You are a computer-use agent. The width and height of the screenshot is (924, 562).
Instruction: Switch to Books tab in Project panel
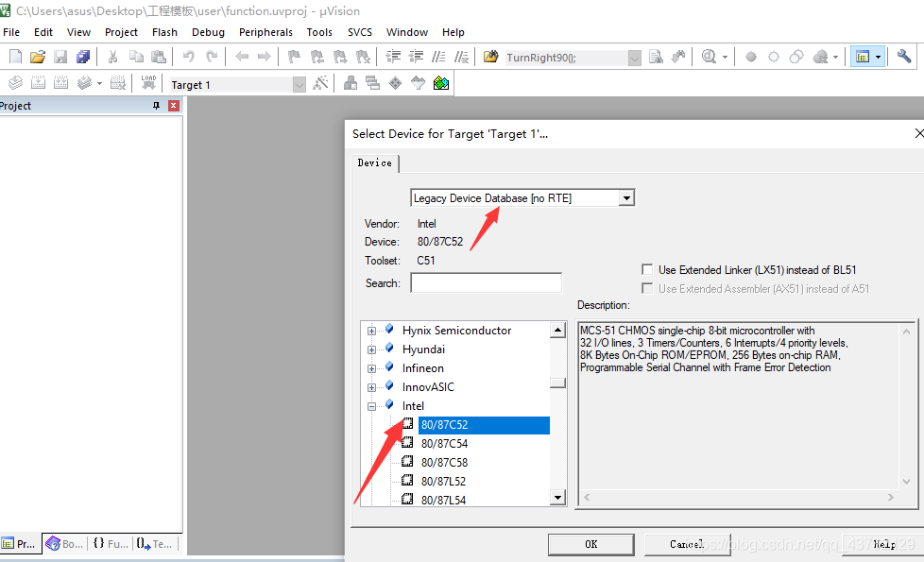(65, 544)
